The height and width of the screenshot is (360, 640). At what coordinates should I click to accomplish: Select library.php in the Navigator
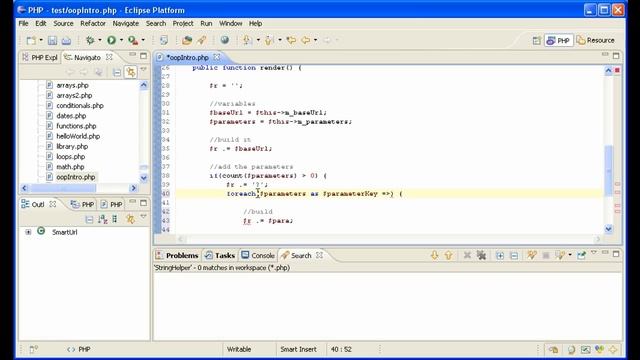pos(72,147)
